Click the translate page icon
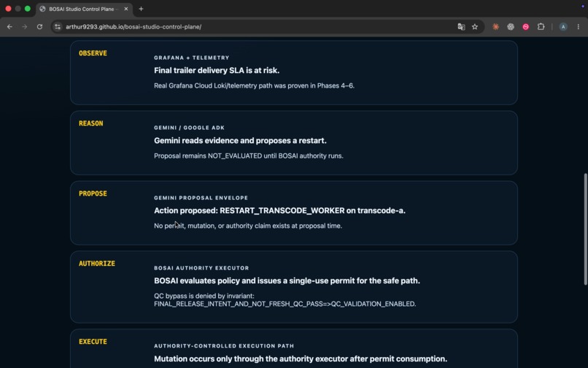 461,27
